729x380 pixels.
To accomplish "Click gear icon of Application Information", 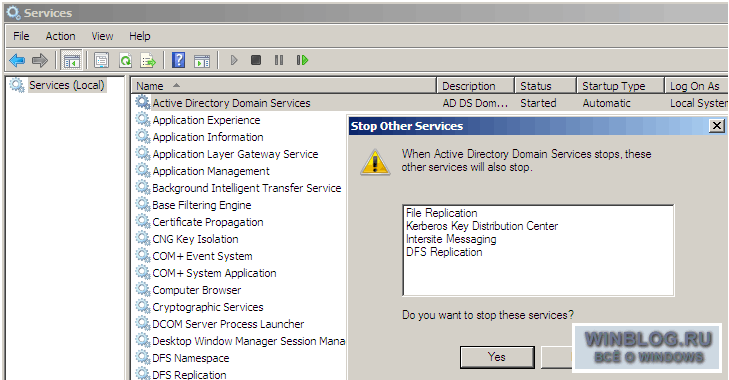I will coord(143,137).
